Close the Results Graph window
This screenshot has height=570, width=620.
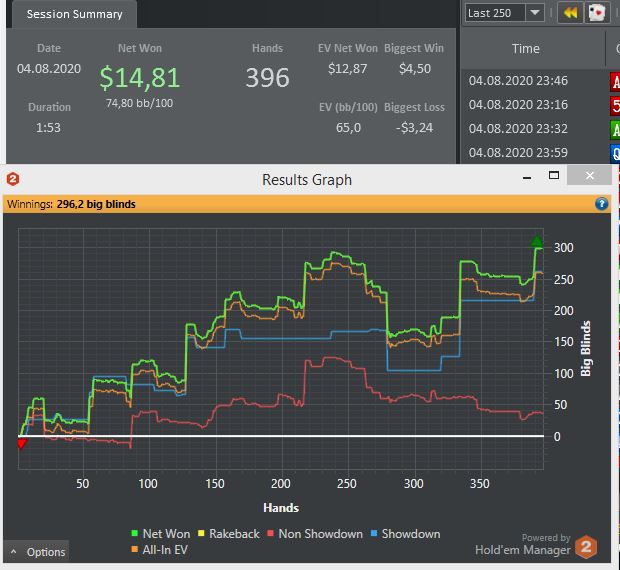tap(589, 175)
